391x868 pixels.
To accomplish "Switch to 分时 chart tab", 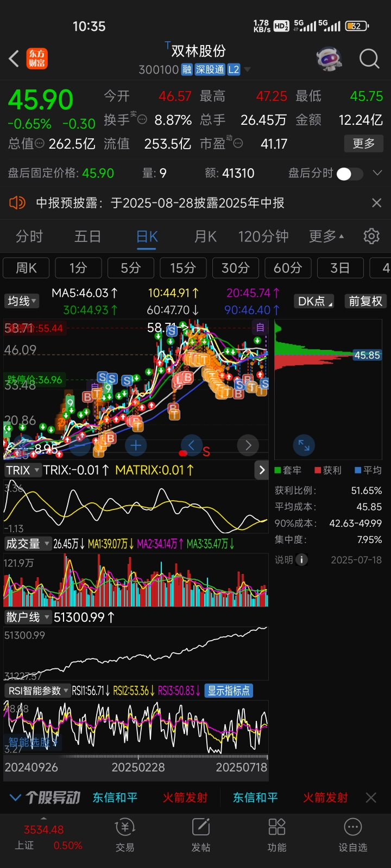I will pyautogui.click(x=29, y=237).
